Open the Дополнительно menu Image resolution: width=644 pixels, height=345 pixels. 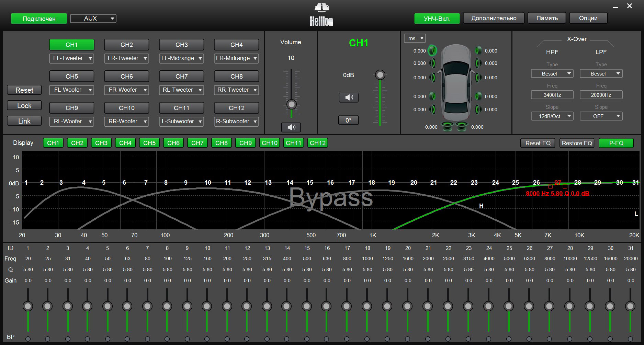click(494, 18)
